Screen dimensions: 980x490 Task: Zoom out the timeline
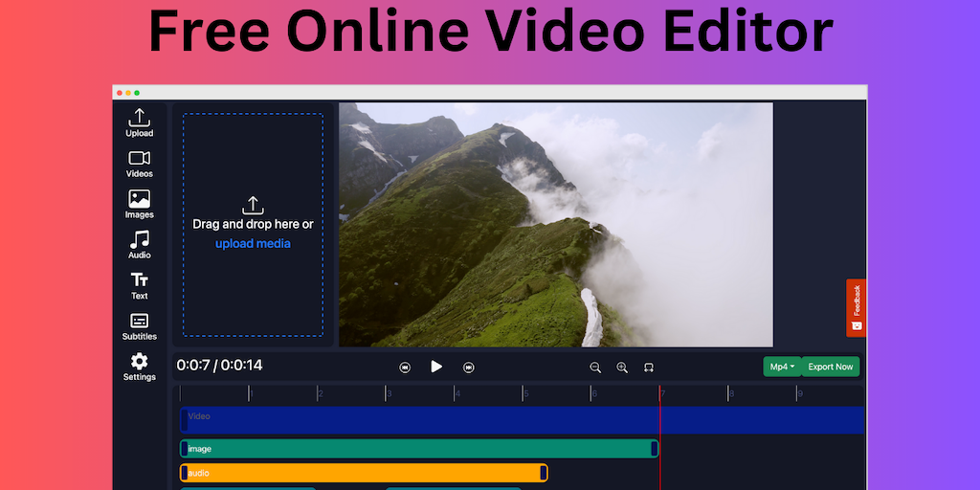click(595, 367)
